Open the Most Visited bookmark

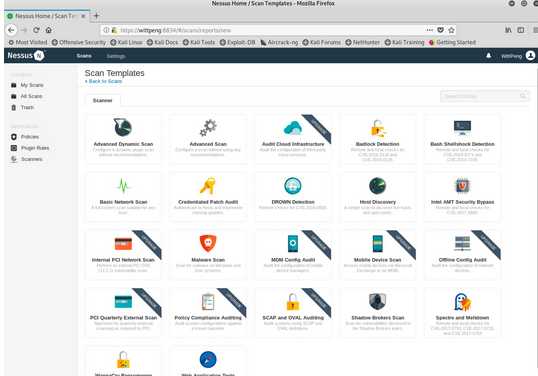[28, 43]
